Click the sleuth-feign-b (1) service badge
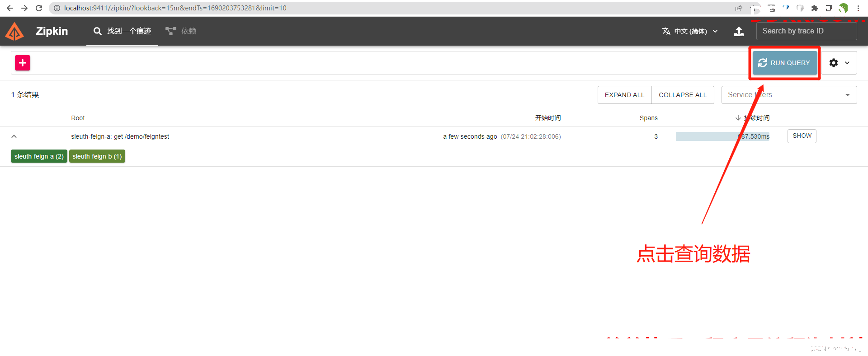Viewport: 868px width, 356px height. pos(97,156)
